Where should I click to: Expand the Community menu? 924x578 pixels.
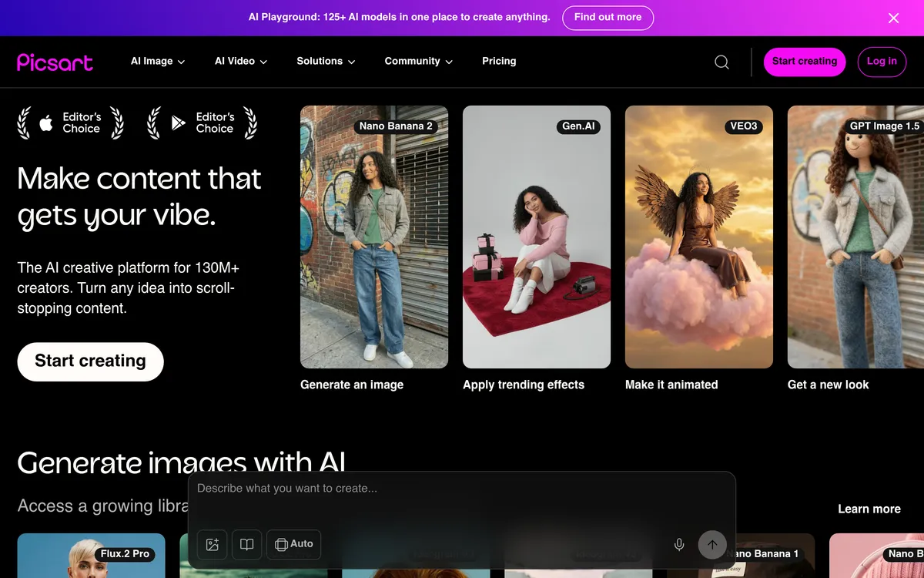[x=418, y=62]
